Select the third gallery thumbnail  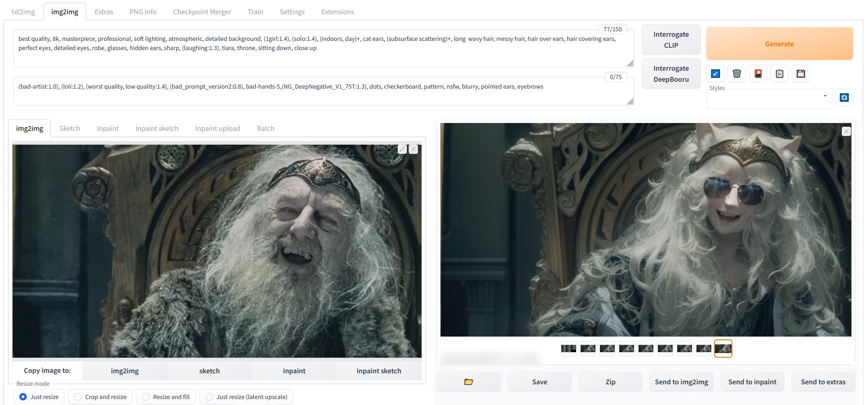607,349
